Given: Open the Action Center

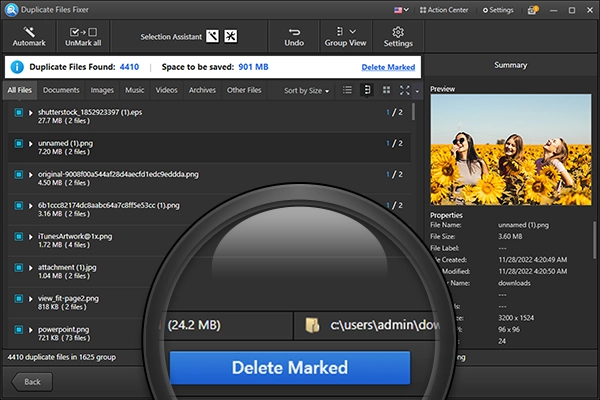Looking at the screenshot, I should tap(444, 10).
